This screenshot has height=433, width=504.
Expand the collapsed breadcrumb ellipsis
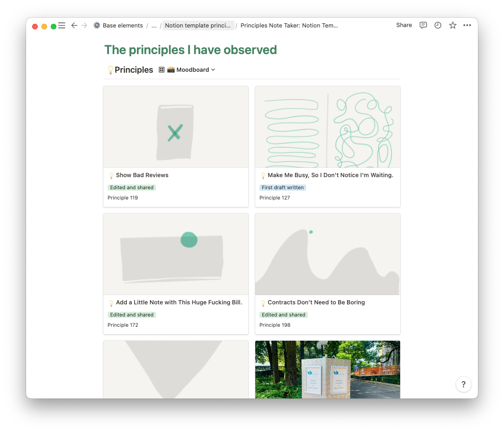tap(154, 26)
